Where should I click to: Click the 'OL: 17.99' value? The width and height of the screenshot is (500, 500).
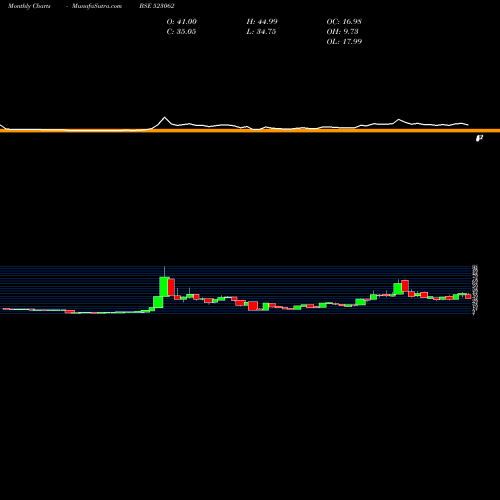[x=344, y=42]
